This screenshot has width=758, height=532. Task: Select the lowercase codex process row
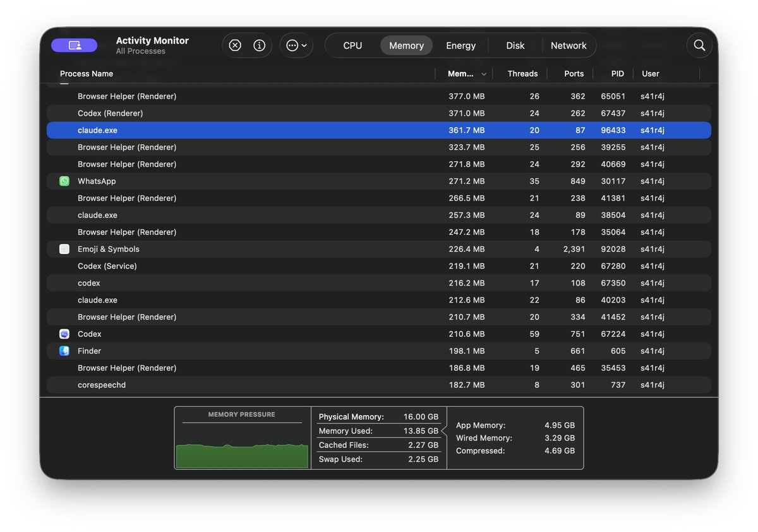(379, 283)
